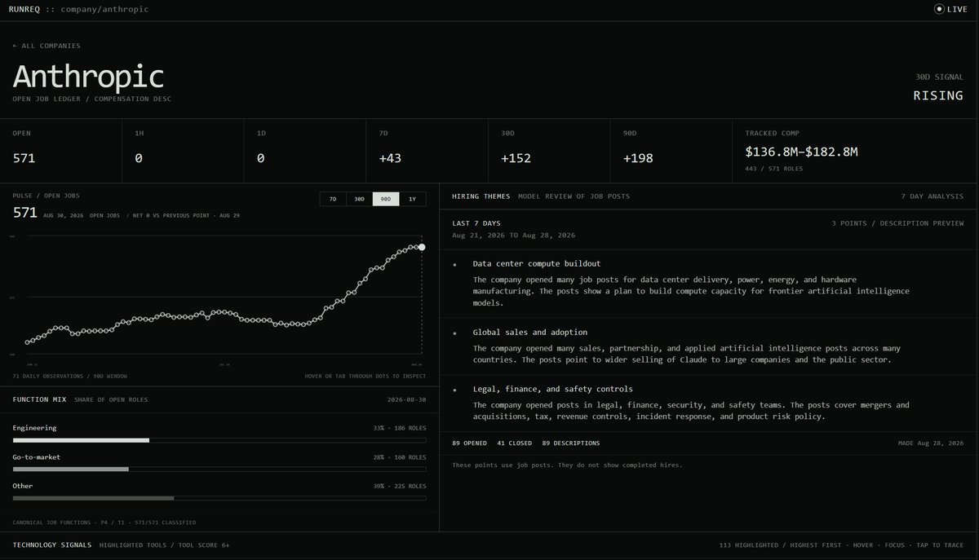Switch the pulse chart to 30D range

click(359, 199)
